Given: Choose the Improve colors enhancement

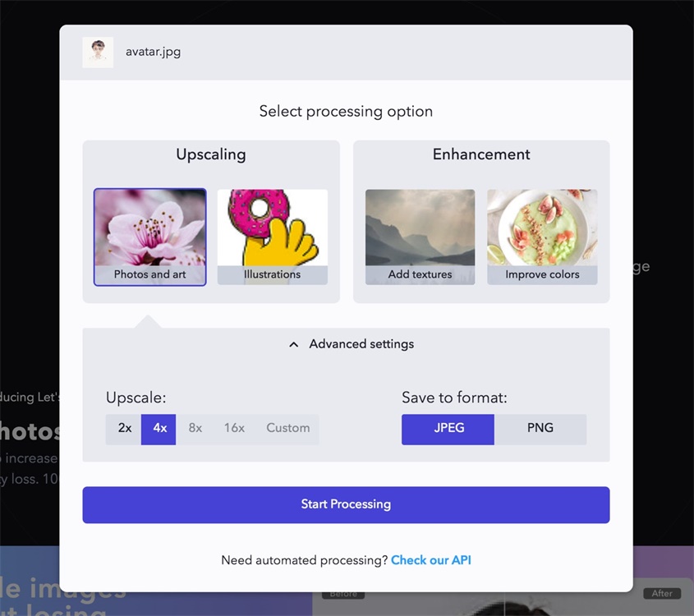Looking at the screenshot, I should (542, 237).
